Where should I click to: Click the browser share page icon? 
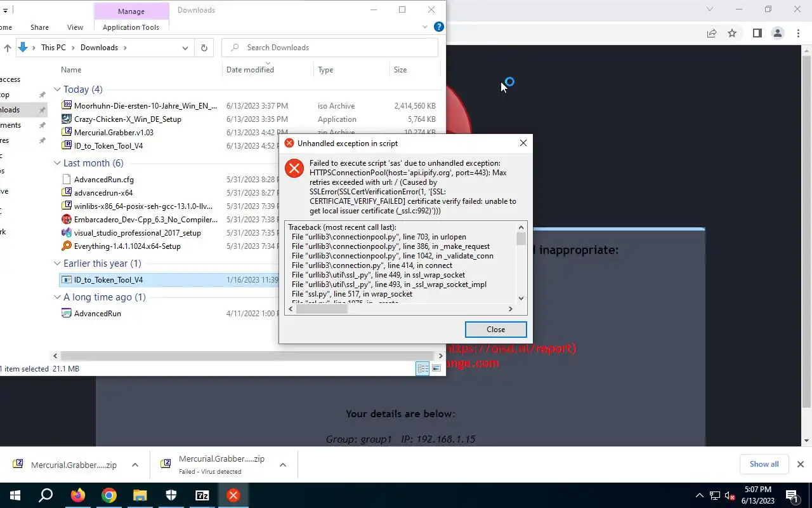click(x=712, y=34)
